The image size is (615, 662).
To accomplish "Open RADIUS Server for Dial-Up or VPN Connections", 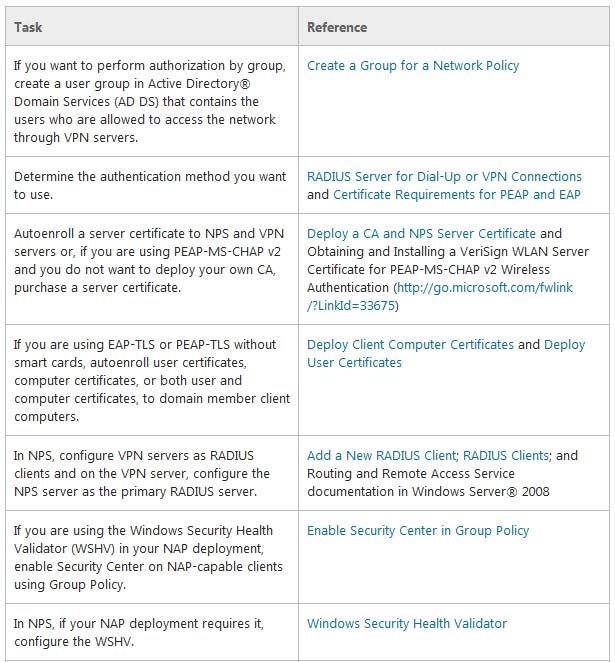I will coord(444,176).
